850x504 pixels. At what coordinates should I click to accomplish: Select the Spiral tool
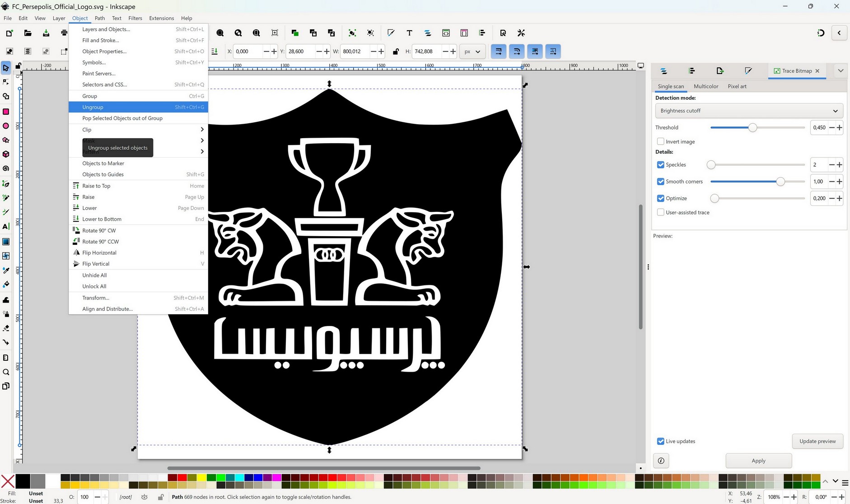click(6, 168)
